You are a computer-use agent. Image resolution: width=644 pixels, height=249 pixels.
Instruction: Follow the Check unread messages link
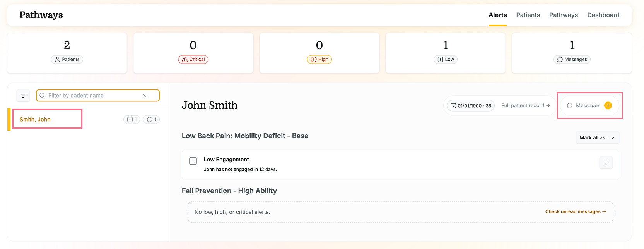tap(576, 212)
